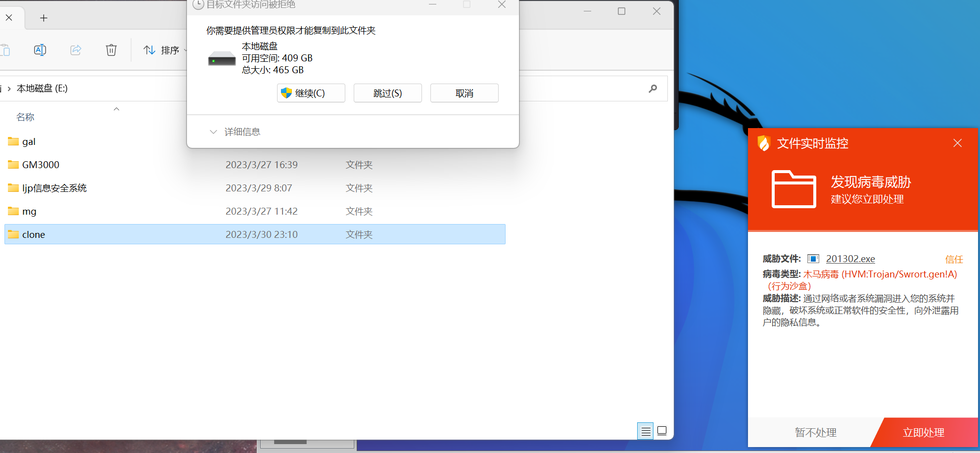This screenshot has width=980, height=453.
Task: Click the 总大小: 465 GB text
Action: [x=273, y=70]
